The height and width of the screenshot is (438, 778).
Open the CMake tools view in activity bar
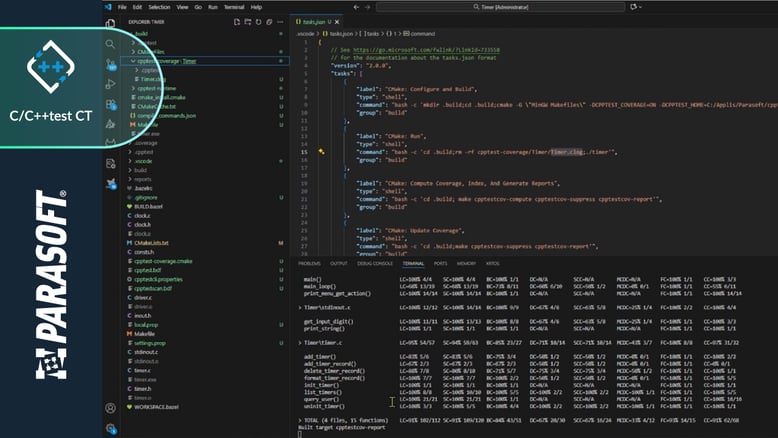tap(110, 124)
